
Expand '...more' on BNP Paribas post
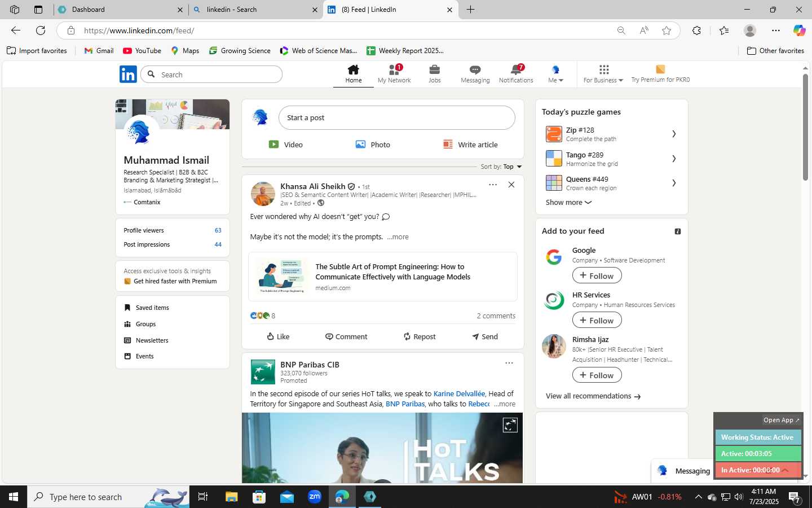pos(505,404)
